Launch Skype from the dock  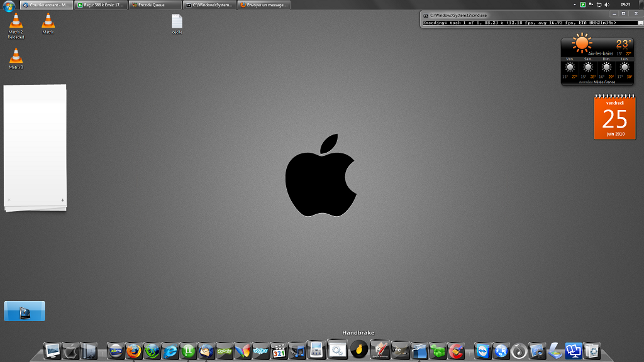[x=260, y=351]
